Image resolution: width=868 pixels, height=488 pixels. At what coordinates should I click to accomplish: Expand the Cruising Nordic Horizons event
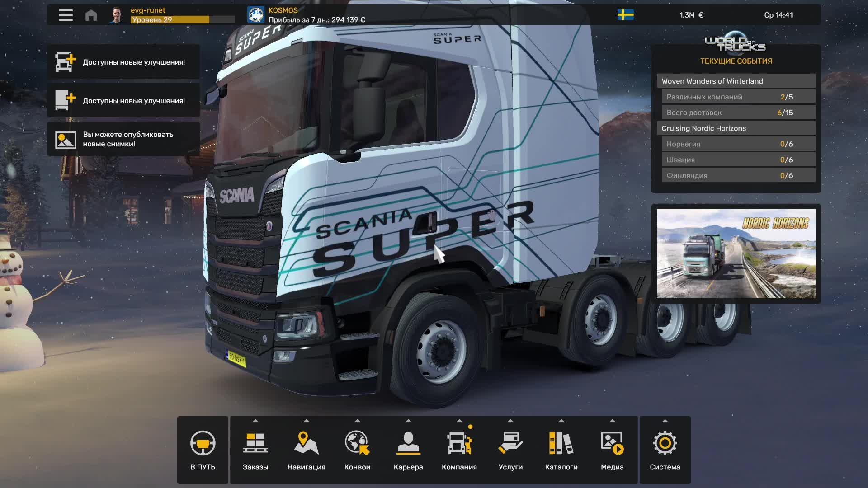tap(736, 128)
